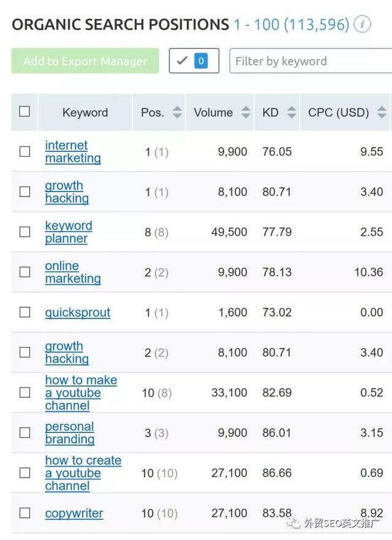
Task: Open the internet marketing keyword link
Action: (73, 152)
